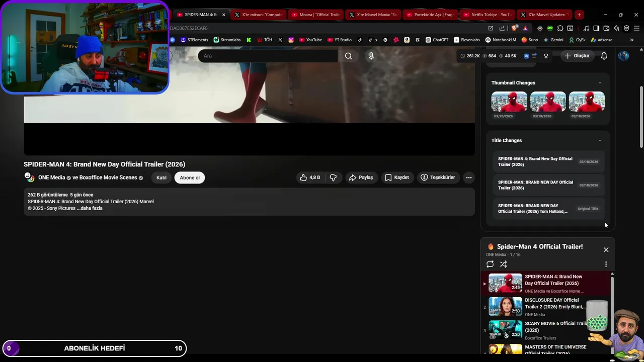Viewport: 644px width, 362px height.
Task: Open Boxoffice Movie Scenes channel link
Action: pyautogui.click(x=108, y=177)
